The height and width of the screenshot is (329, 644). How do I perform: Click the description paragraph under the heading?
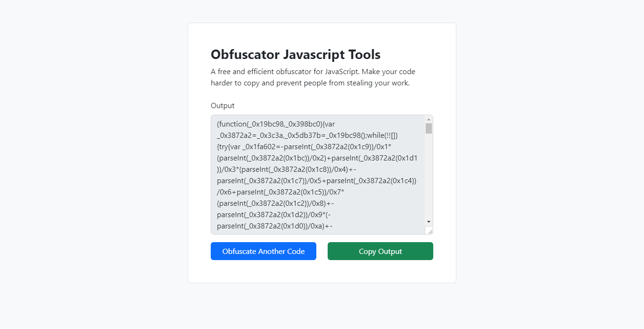313,77
